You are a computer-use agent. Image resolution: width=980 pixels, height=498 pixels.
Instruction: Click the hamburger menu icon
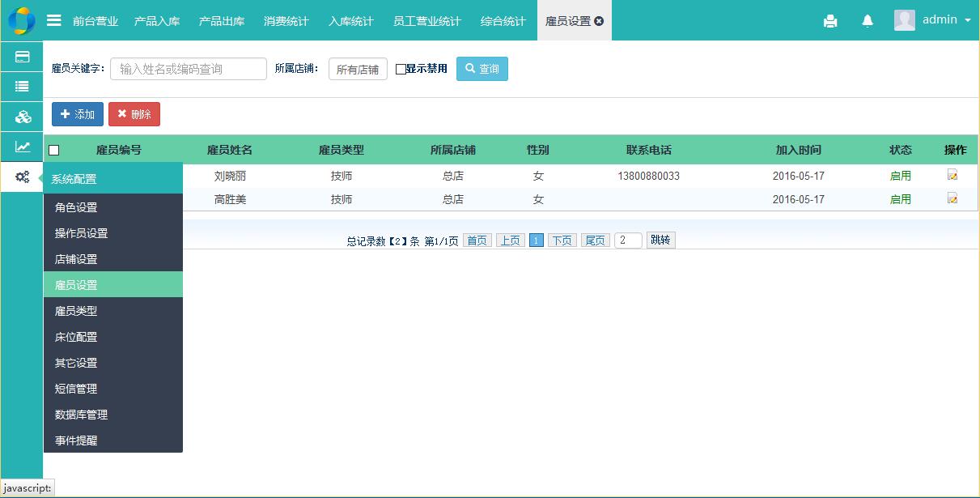pyautogui.click(x=53, y=20)
